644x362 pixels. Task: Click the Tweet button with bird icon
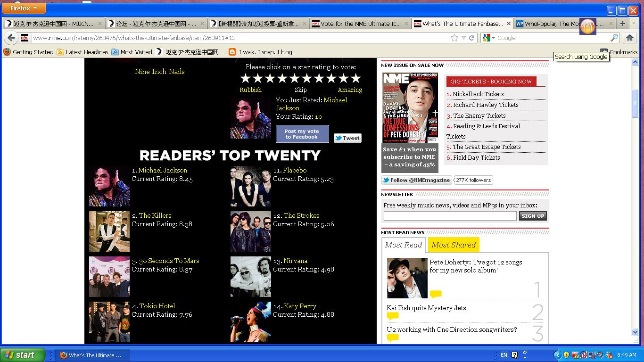click(347, 138)
